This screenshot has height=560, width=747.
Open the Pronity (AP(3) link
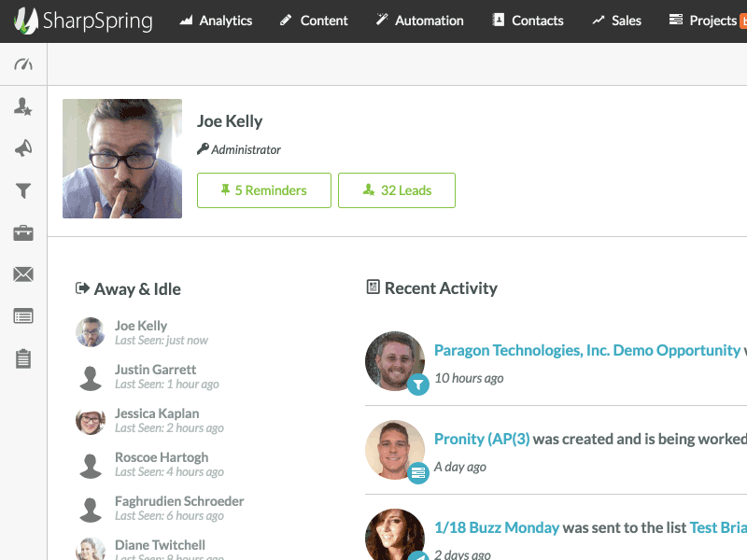tap(482, 439)
